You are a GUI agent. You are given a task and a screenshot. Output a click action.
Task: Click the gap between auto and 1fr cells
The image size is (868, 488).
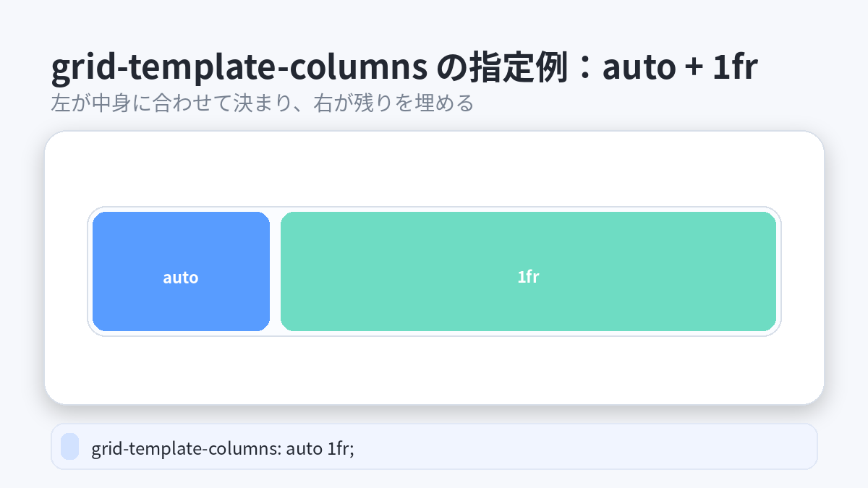(x=275, y=271)
